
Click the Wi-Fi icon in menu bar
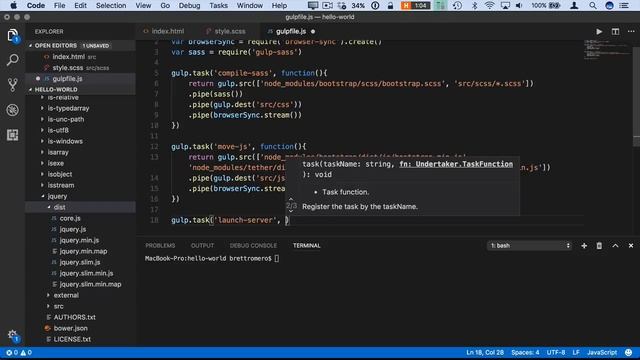(489, 5)
